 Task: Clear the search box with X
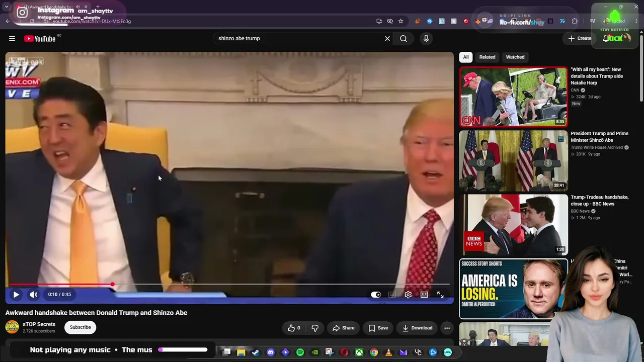coord(387,39)
